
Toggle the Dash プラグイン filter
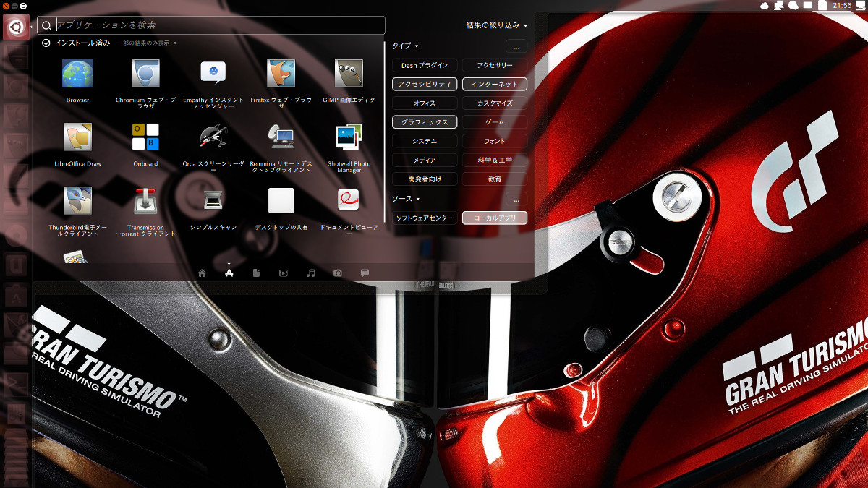click(x=425, y=65)
